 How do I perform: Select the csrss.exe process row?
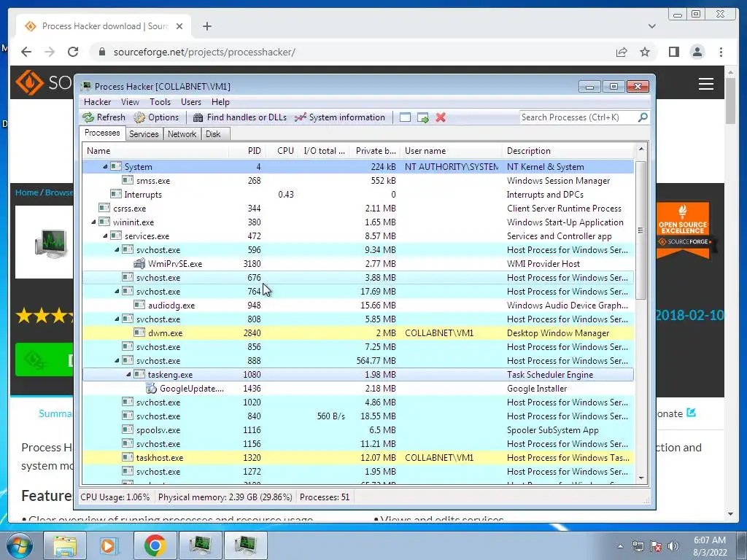tap(358, 208)
